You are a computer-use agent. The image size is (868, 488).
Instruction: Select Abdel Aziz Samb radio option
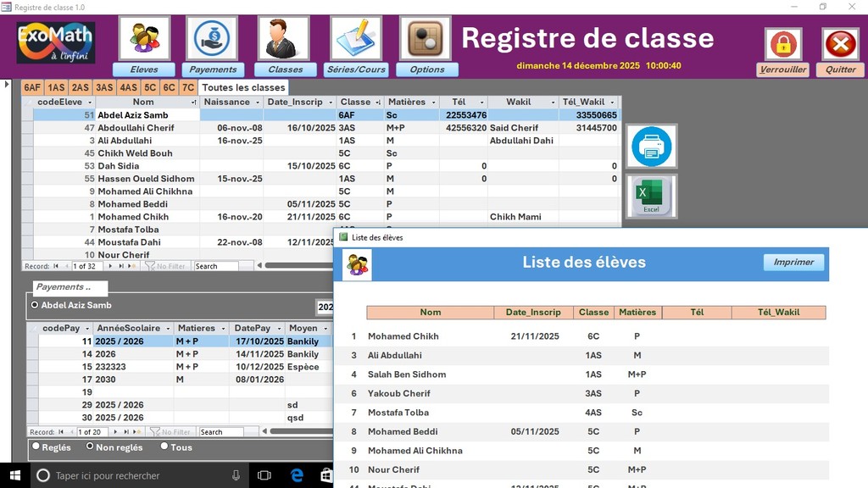[x=35, y=305]
